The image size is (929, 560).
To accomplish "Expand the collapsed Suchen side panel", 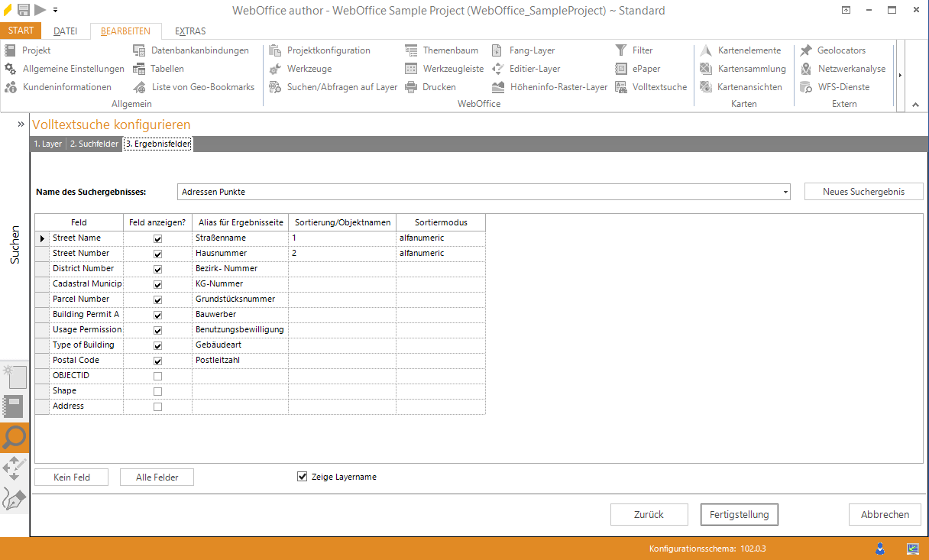I will (x=21, y=124).
